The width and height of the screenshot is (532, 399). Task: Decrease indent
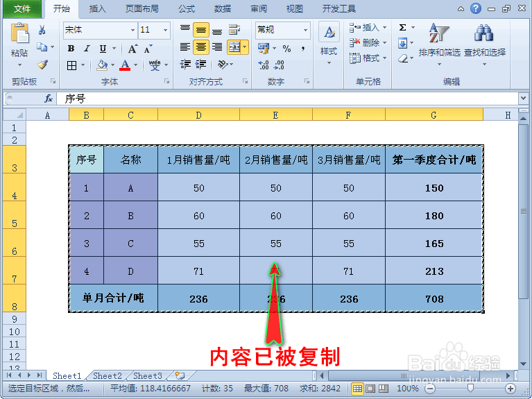point(185,64)
